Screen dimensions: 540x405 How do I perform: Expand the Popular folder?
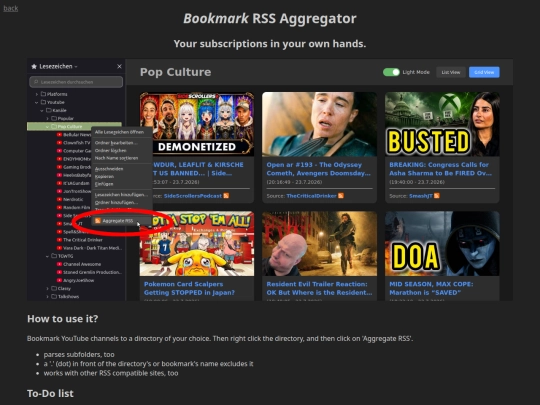click(48, 118)
